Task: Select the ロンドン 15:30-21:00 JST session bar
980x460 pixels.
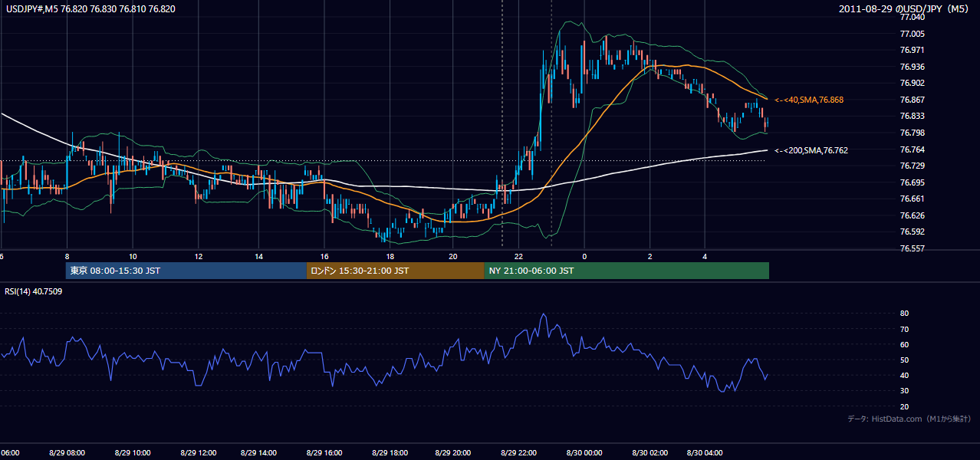Action: coord(395,271)
